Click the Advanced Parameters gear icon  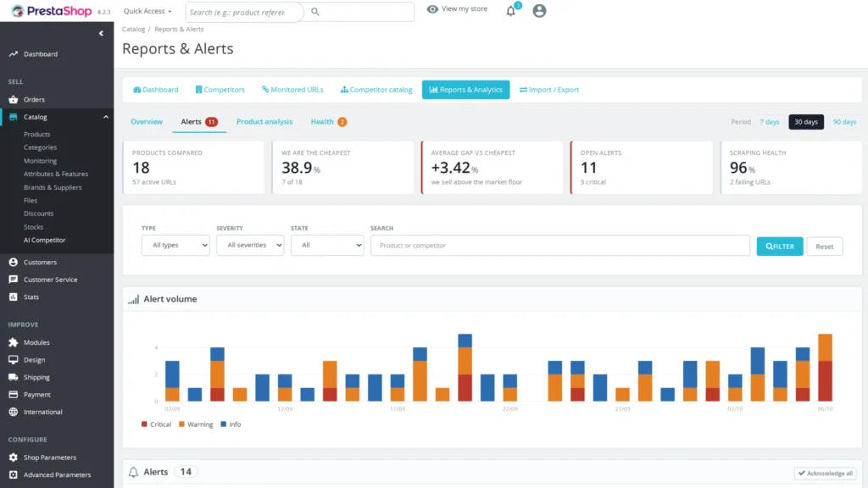pyautogui.click(x=14, y=474)
